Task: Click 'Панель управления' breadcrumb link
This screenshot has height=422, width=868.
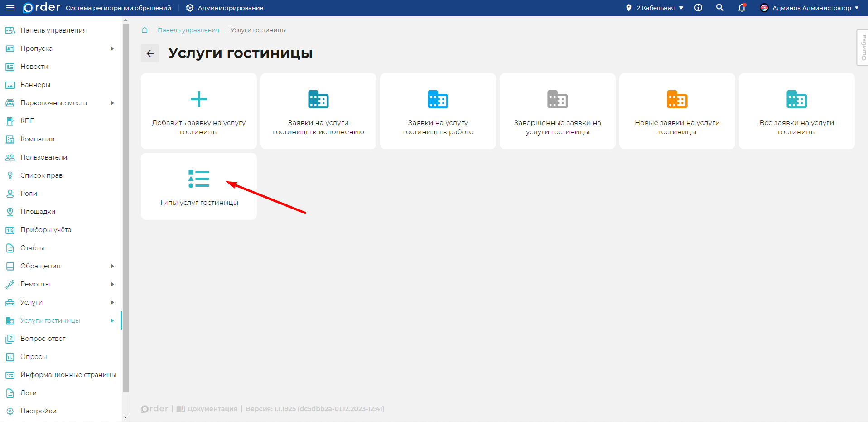Action: tap(188, 30)
